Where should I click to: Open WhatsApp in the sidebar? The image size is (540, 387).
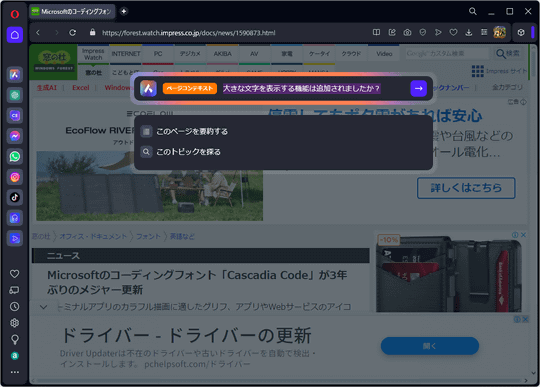click(14, 157)
